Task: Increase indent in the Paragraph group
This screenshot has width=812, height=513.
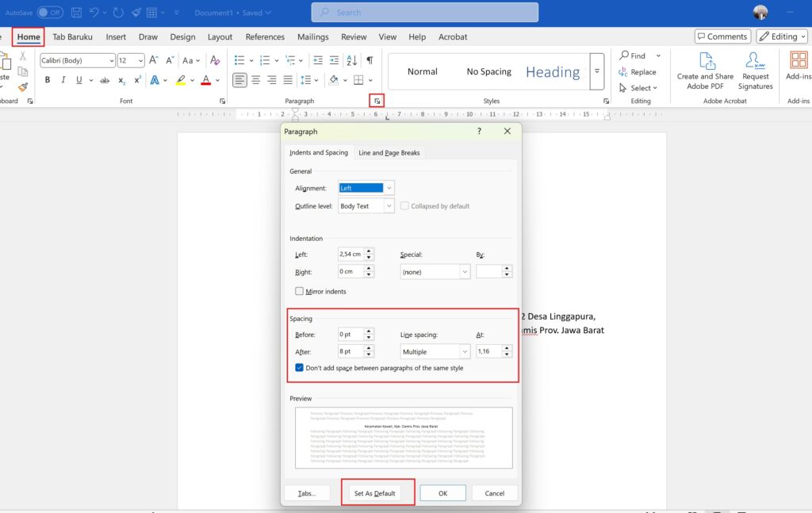Action: coord(334,60)
